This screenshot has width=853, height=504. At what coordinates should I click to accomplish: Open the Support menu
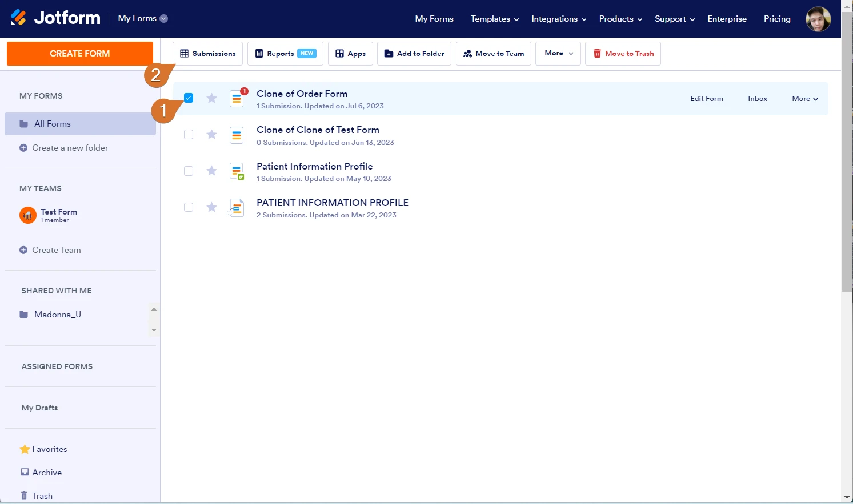[671, 18]
